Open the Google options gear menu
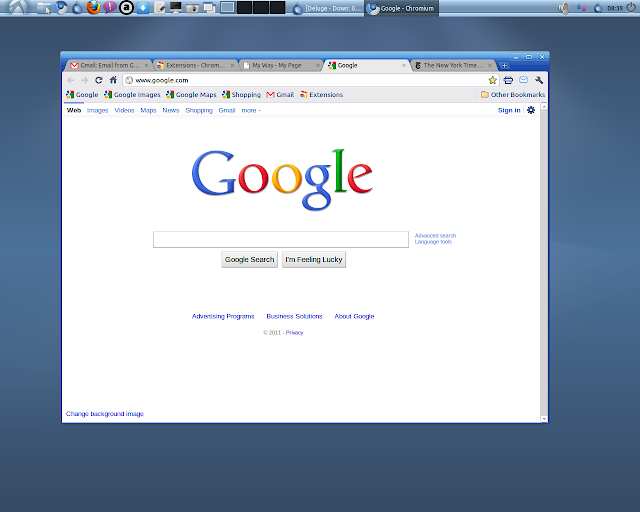640x512 pixels. click(531, 110)
